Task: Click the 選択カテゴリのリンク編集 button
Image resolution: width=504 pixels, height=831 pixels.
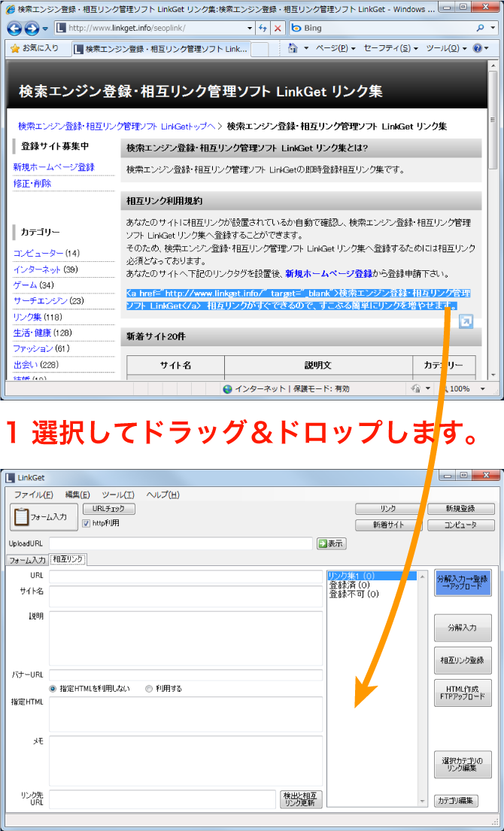Action: point(463,764)
